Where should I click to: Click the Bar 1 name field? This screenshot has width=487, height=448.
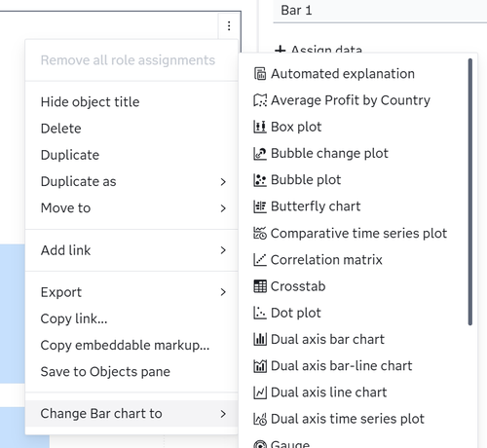[x=380, y=11]
